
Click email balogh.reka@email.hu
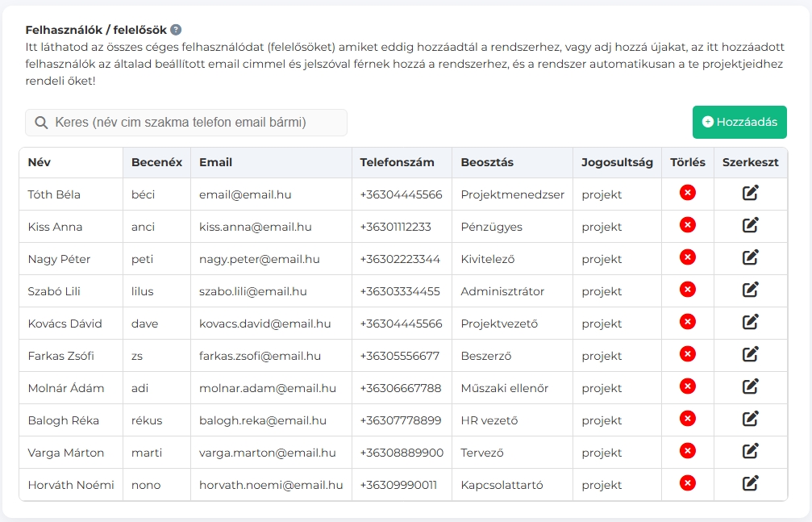[263, 421]
